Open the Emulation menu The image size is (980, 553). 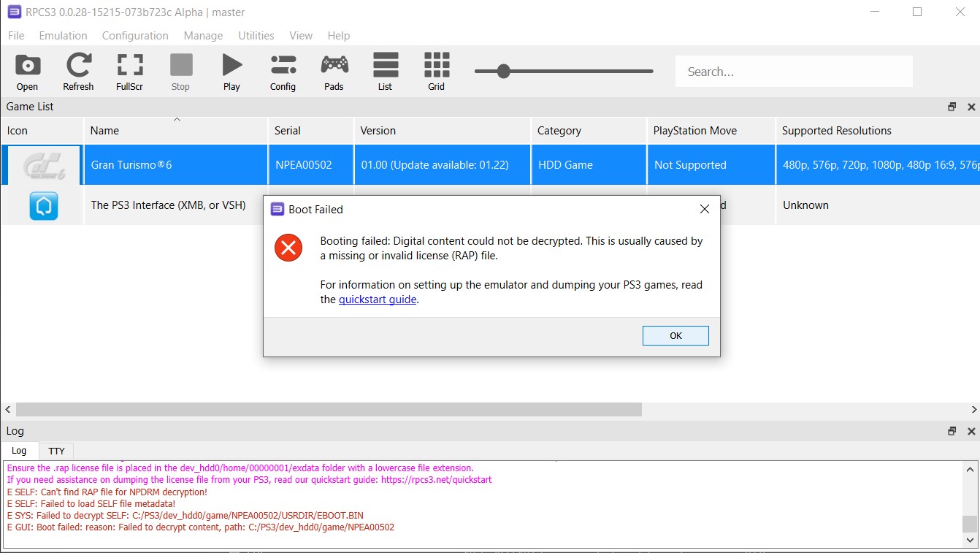tap(63, 36)
